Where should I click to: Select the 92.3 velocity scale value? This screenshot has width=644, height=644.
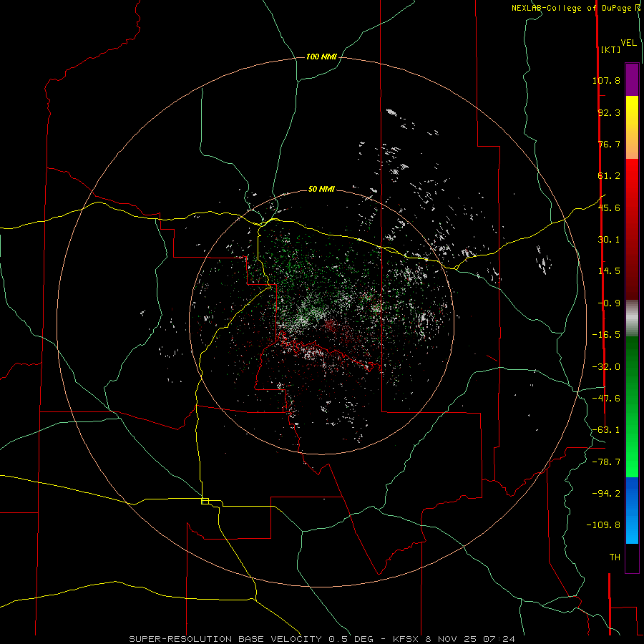tap(609, 112)
